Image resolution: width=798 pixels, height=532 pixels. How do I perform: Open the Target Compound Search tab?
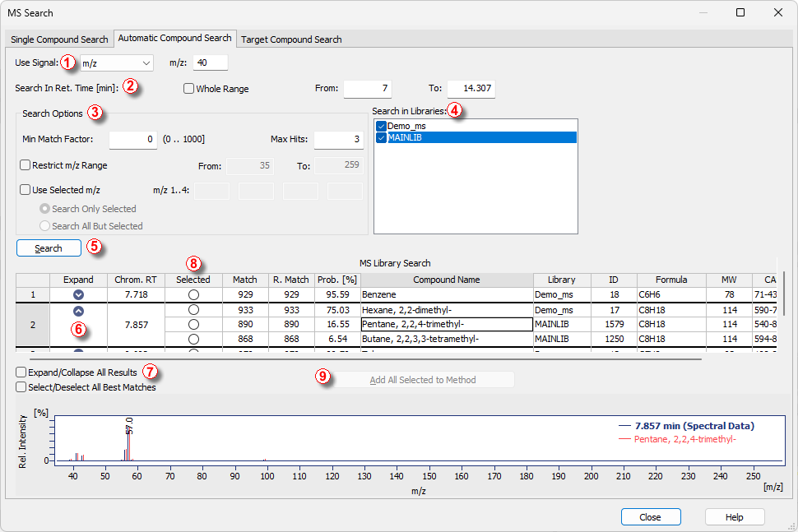(x=291, y=39)
